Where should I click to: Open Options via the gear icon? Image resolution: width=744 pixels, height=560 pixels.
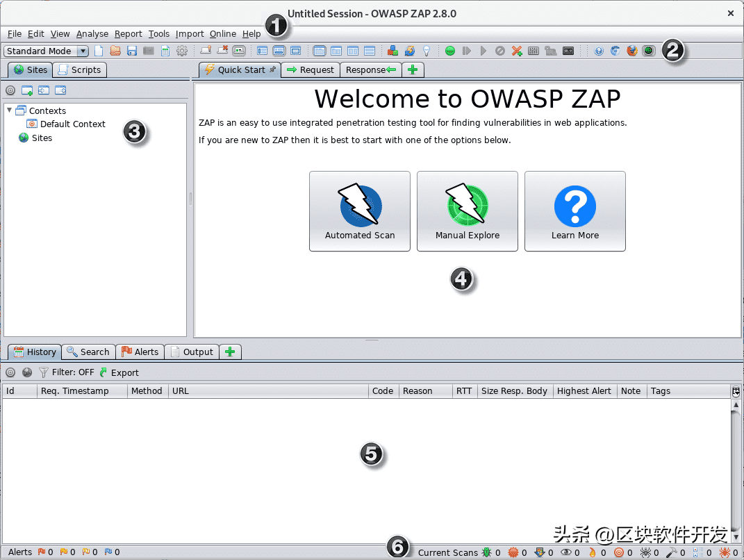pos(182,51)
